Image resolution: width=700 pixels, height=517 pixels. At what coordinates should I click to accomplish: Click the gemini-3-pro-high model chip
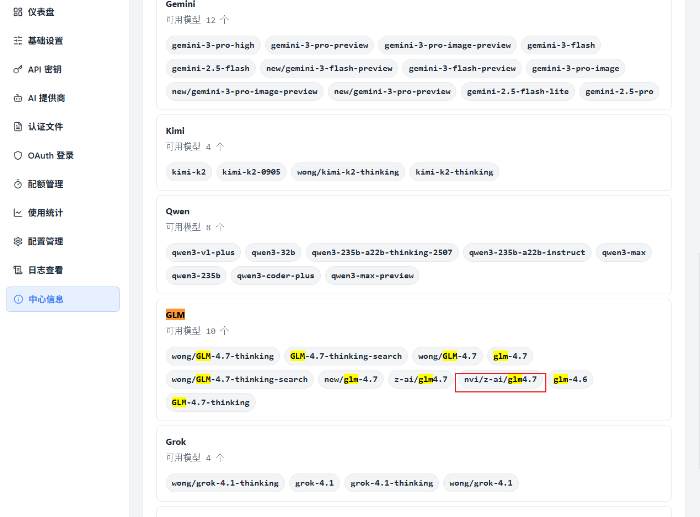pyautogui.click(x=213, y=45)
